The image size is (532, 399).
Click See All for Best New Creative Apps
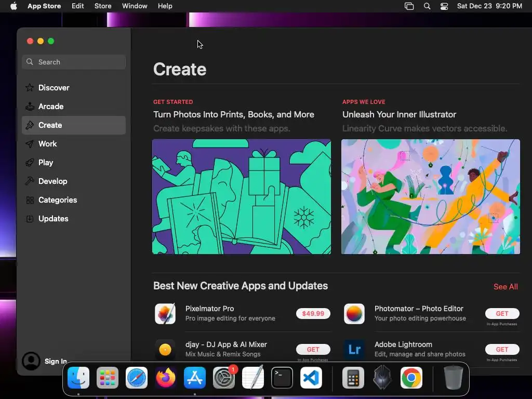[x=506, y=287]
